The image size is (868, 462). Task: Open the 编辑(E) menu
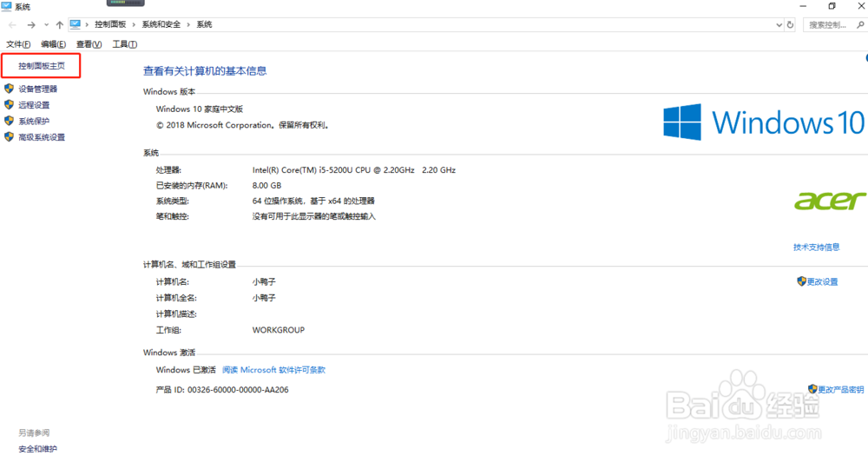coord(53,44)
